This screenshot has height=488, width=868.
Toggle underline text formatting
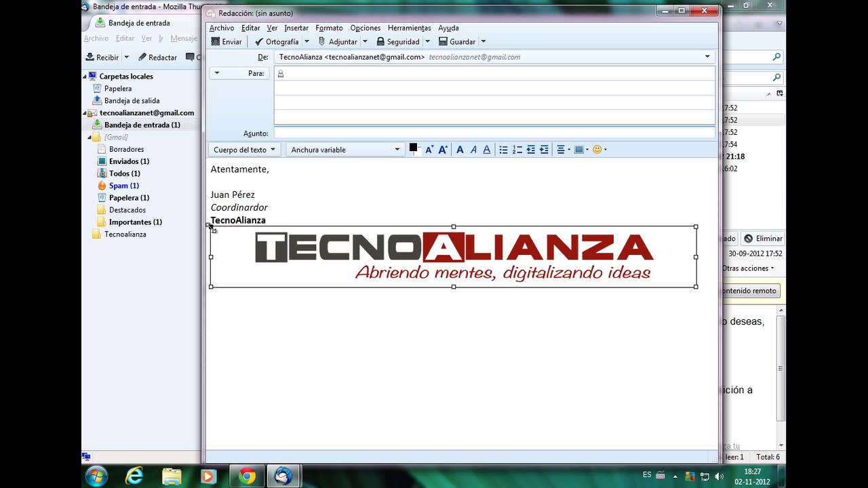486,150
